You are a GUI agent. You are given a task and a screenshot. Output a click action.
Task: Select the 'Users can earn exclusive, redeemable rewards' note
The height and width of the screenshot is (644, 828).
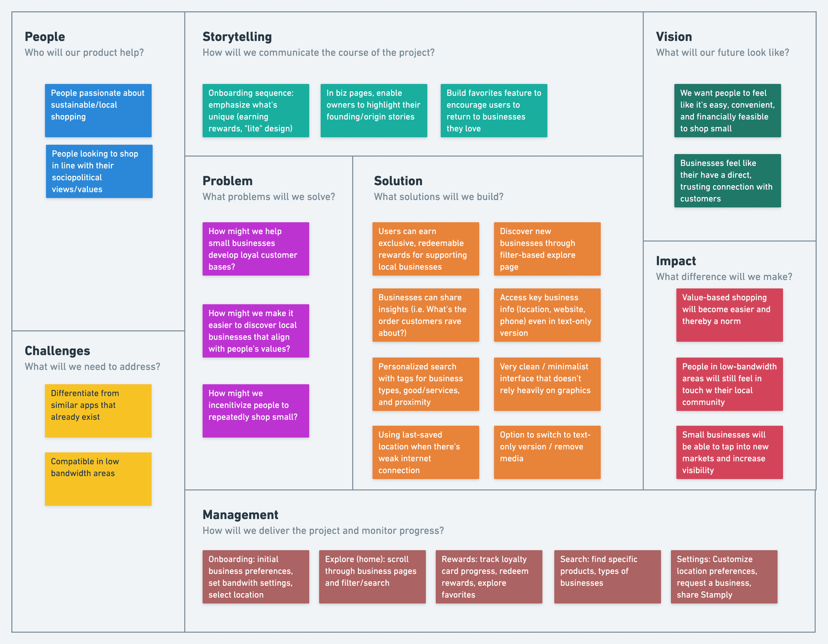pyautogui.click(x=426, y=249)
